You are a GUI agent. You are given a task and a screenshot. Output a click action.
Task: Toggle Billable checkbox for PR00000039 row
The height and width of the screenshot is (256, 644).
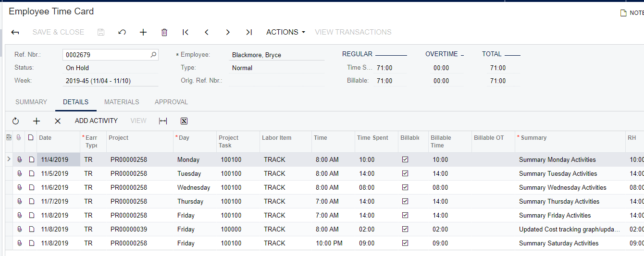point(405,229)
